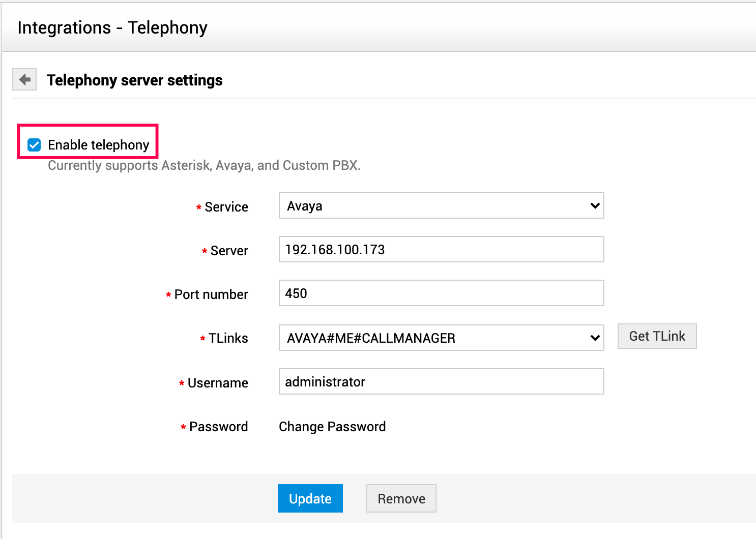Open the Service dropdown showing Avaya
Image resolution: width=756 pixels, height=539 pixels.
coord(441,206)
